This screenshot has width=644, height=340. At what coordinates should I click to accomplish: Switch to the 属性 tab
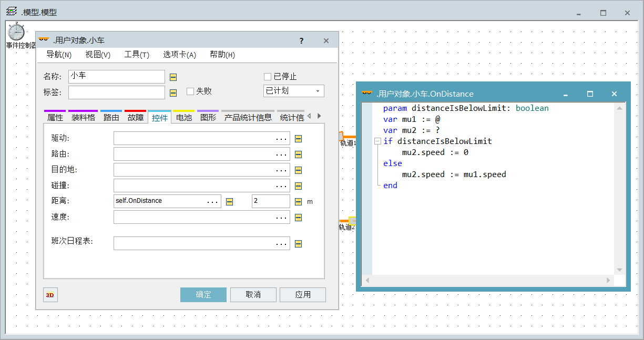[55, 117]
